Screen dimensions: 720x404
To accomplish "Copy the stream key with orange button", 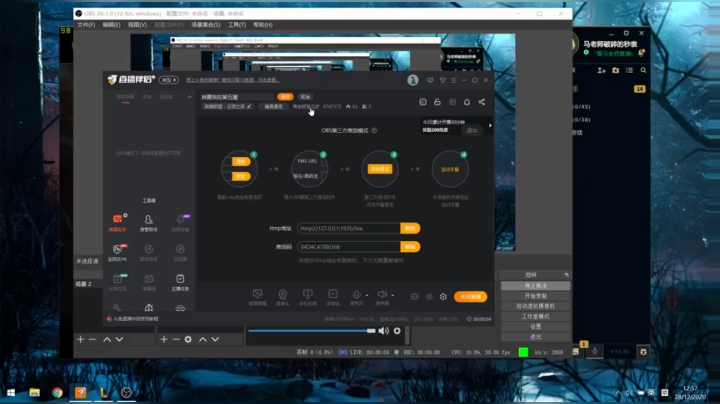I will click(410, 247).
